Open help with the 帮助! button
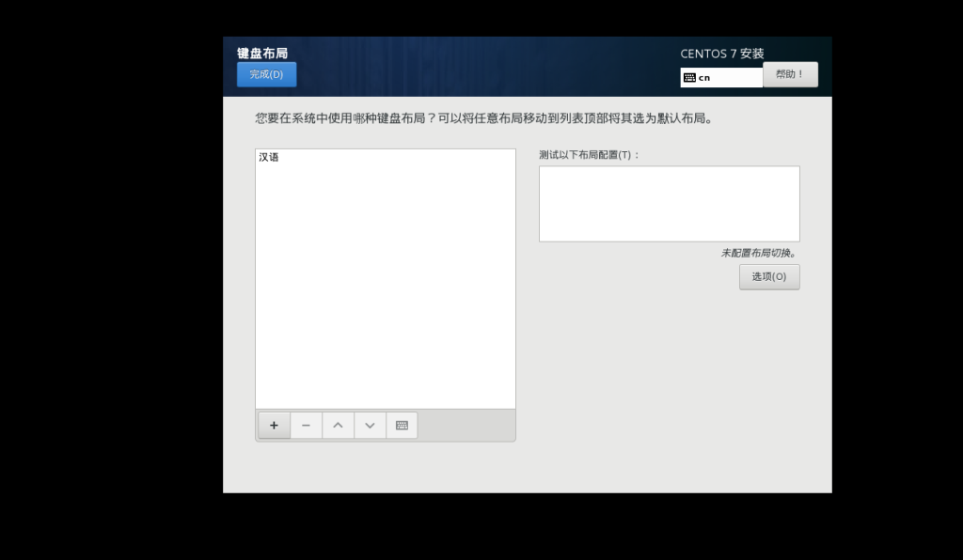The width and height of the screenshot is (963, 560). pos(790,74)
